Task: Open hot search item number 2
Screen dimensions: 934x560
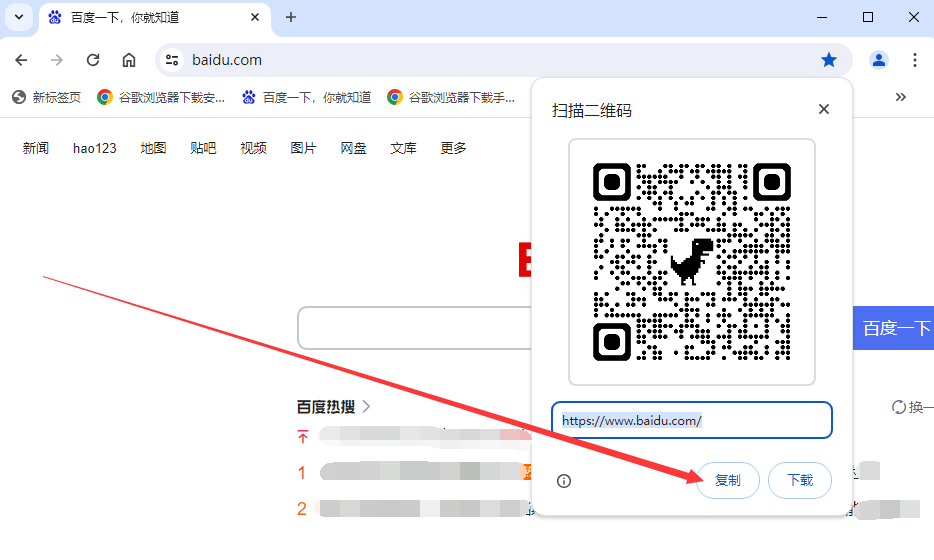Action: point(413,508)
